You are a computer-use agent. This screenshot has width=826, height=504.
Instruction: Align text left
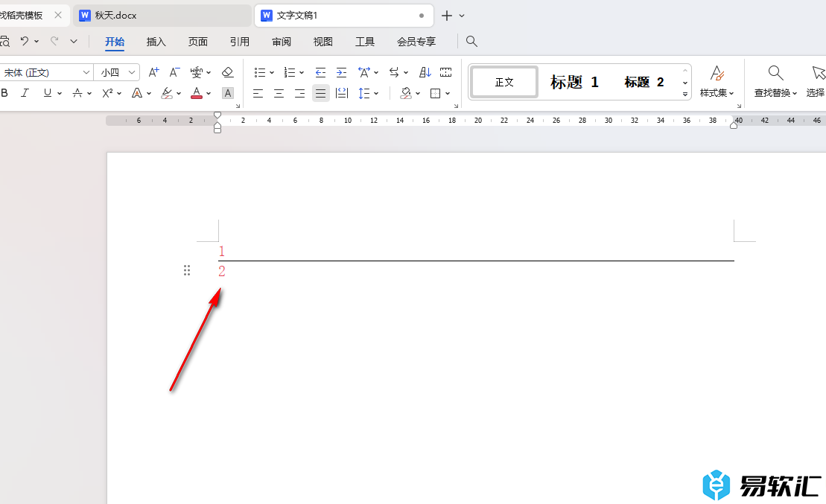click(258, 93)
